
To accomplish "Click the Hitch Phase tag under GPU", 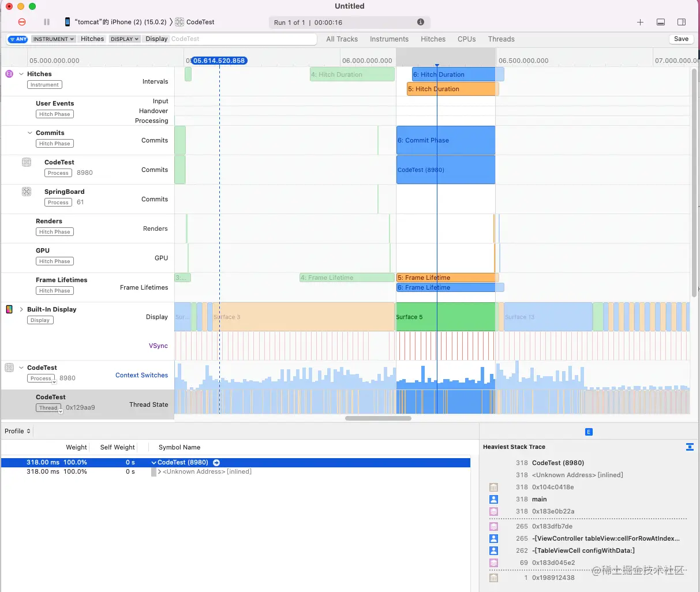I will pyautogui.click(x=54, y=261).
